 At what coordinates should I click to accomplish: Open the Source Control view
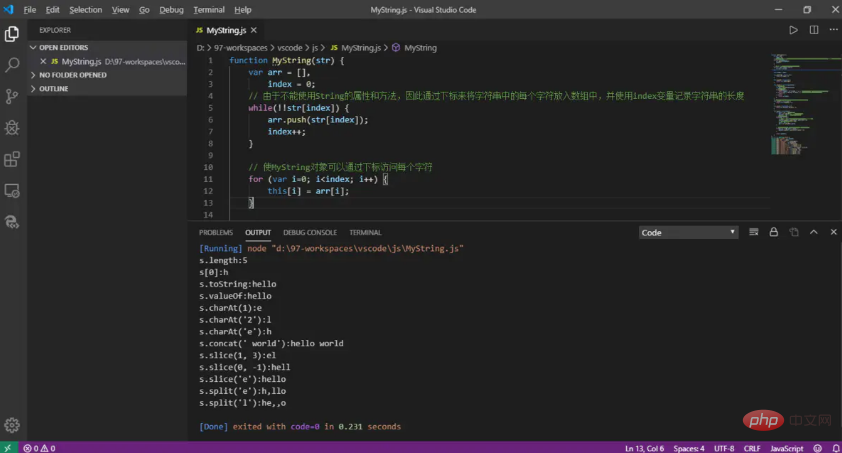[12, 96]
